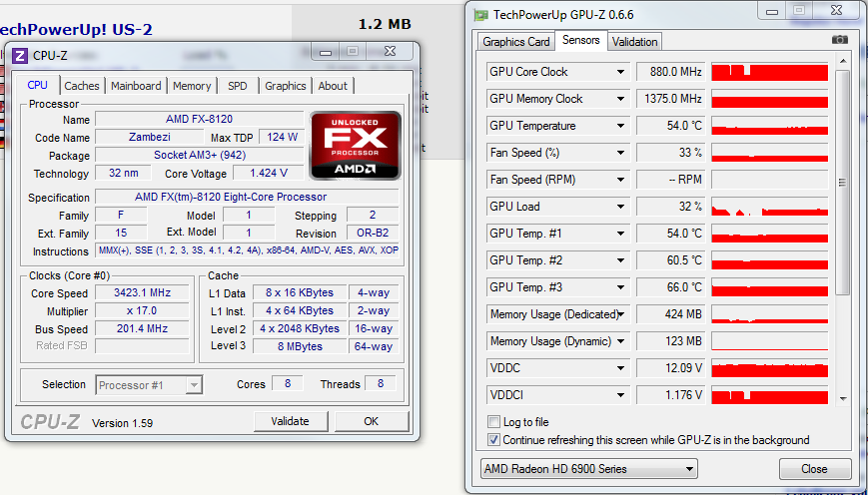Click the GPU Temp. #3 value 66.0 °C
The height and width of the screenshot is (495, 868).
pyautogui.click(x=671, y=287)
